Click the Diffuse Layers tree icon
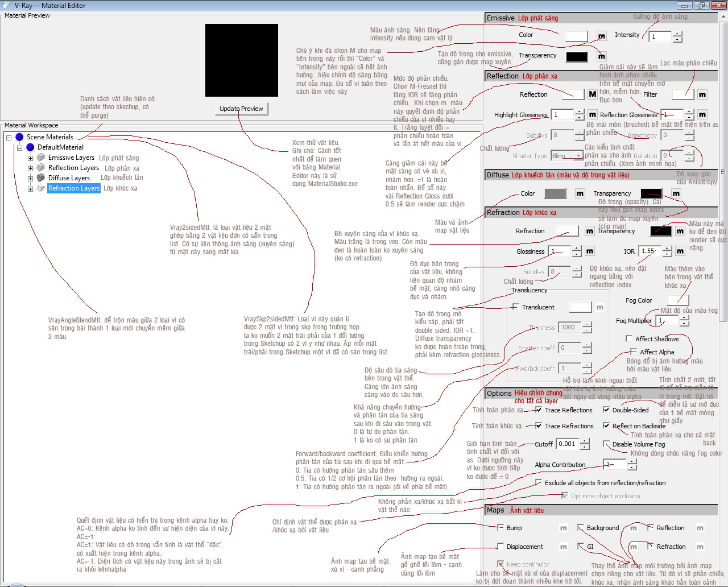This screenshot has height=587, width=728. [x=41, y=178]
